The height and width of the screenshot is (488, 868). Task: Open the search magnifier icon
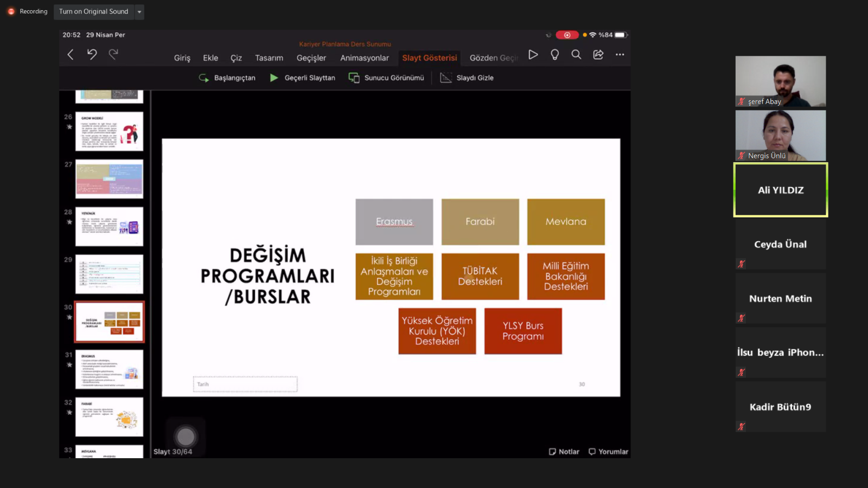tap(576, 54)
